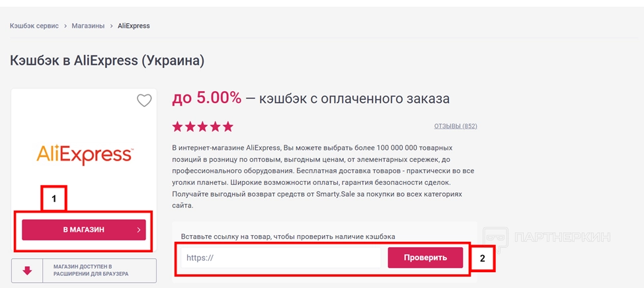Select the AliExpress breadcrumb item

click(x=134, y=26)
